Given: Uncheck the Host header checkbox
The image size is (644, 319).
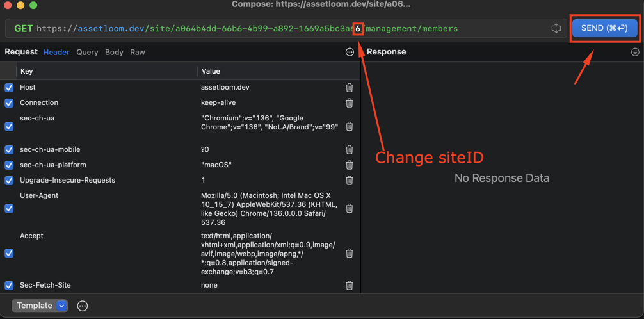Looking at the screenshot, I should tap(8, 88).
